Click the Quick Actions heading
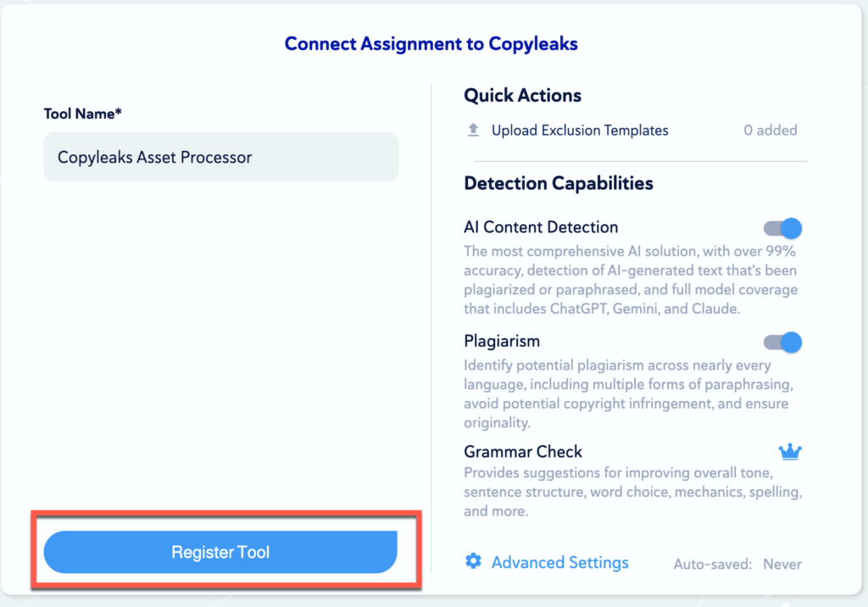The image size is (868, 607). pos(522,96)
